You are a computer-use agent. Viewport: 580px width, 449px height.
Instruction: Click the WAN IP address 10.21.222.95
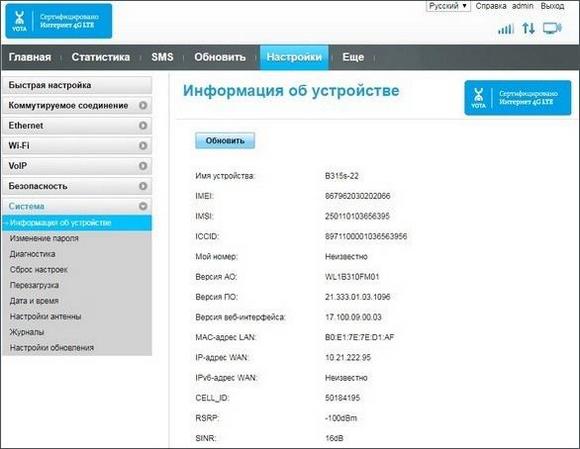tap(348, 358)
